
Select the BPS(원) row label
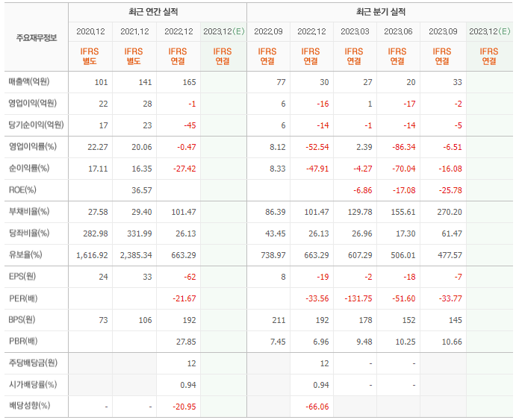[22, 319]
